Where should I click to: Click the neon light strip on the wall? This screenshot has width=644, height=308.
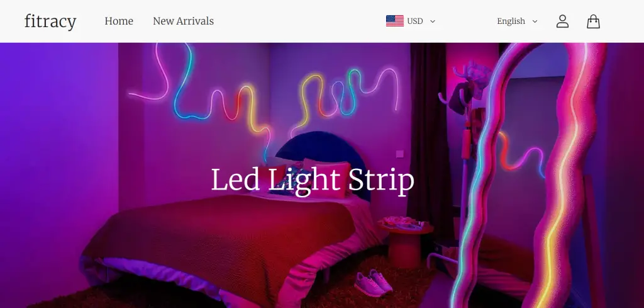[x=263, y=99]
